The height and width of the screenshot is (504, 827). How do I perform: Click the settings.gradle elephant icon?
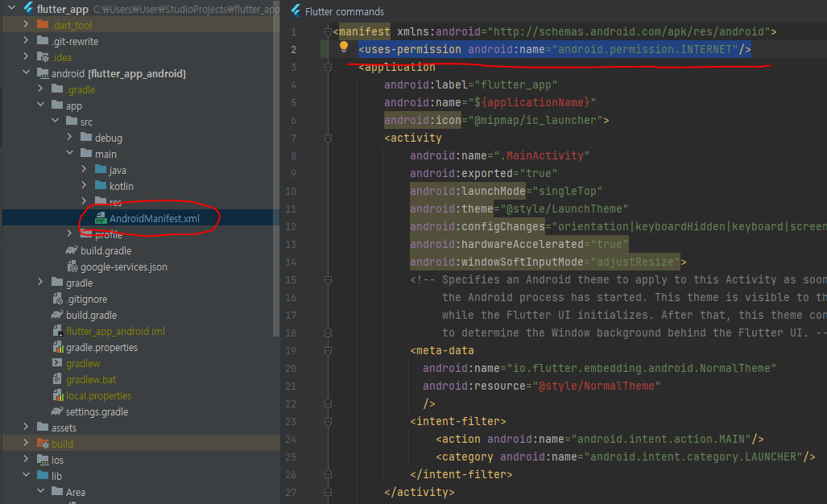(57, 411)
